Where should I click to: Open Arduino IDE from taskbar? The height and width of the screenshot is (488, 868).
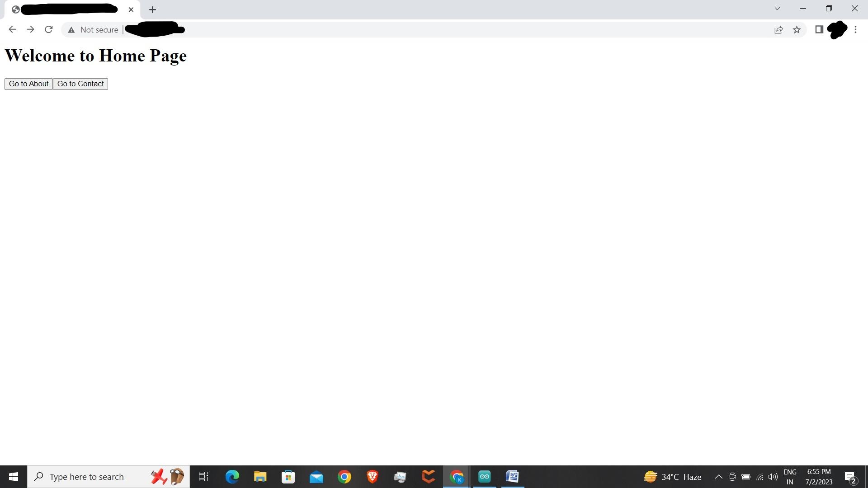(485, 477)
